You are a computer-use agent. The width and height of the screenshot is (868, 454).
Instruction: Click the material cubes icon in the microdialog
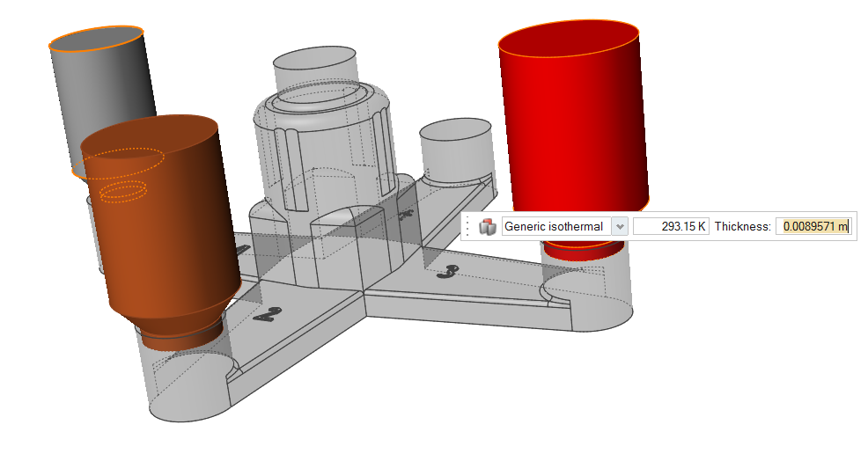[x=487, y=227]
